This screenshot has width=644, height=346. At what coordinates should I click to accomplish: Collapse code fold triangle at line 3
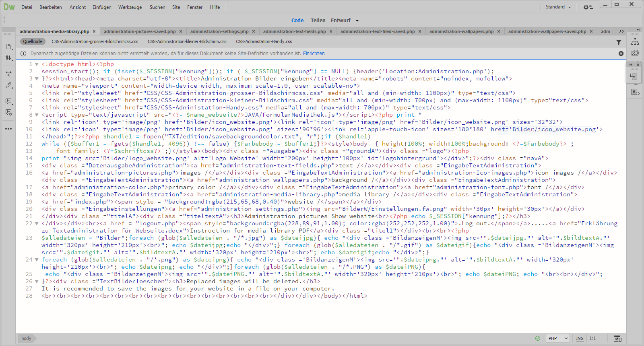coord(37,79)
